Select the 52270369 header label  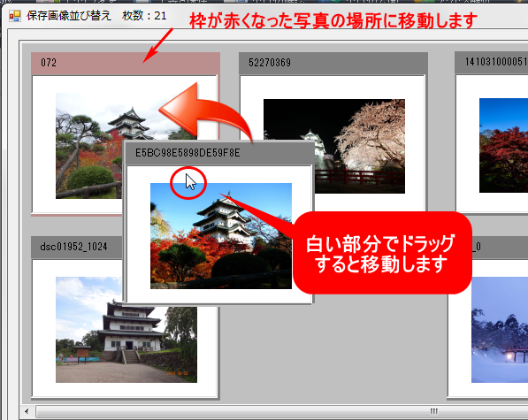[270, 63]
